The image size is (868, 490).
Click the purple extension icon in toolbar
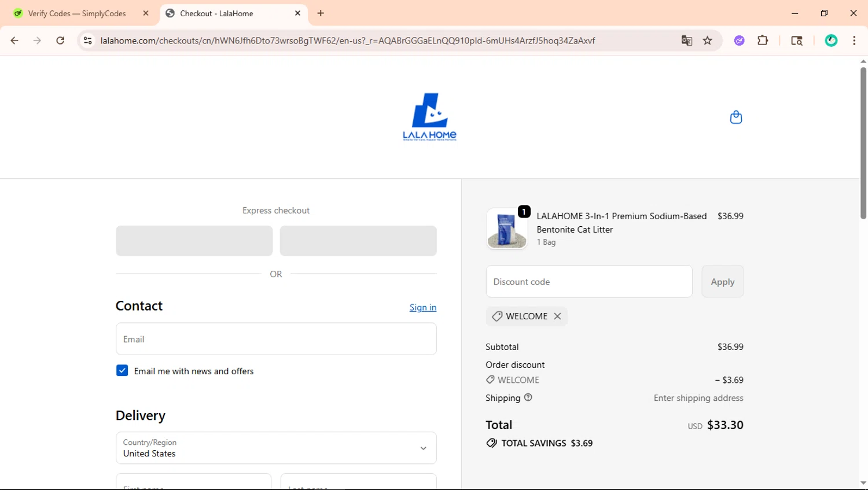(739, 40)
